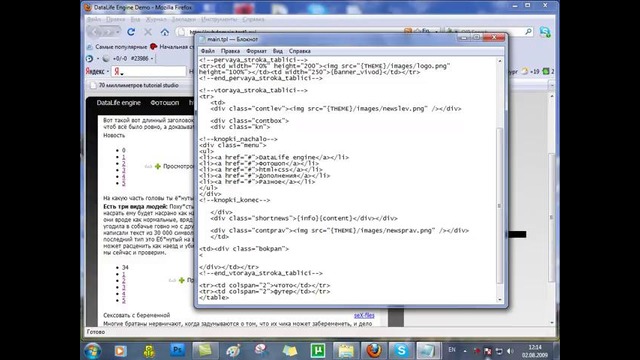Viewport: 640px width, 360px height.
Task: Open Вид menu in Notepad
Action: (x=278, y=51)
